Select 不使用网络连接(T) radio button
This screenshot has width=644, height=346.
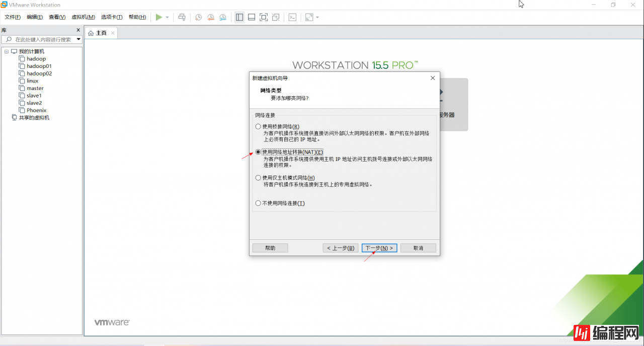click(x=258, y=203)
